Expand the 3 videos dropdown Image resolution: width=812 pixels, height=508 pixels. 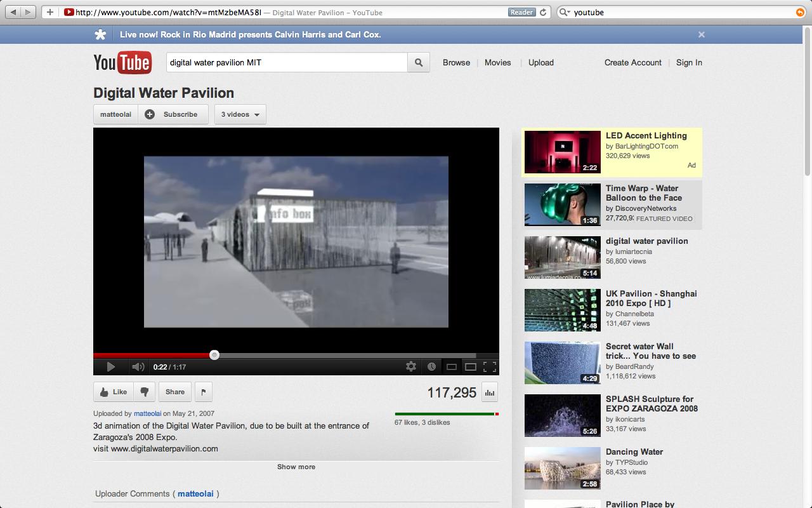240,114
